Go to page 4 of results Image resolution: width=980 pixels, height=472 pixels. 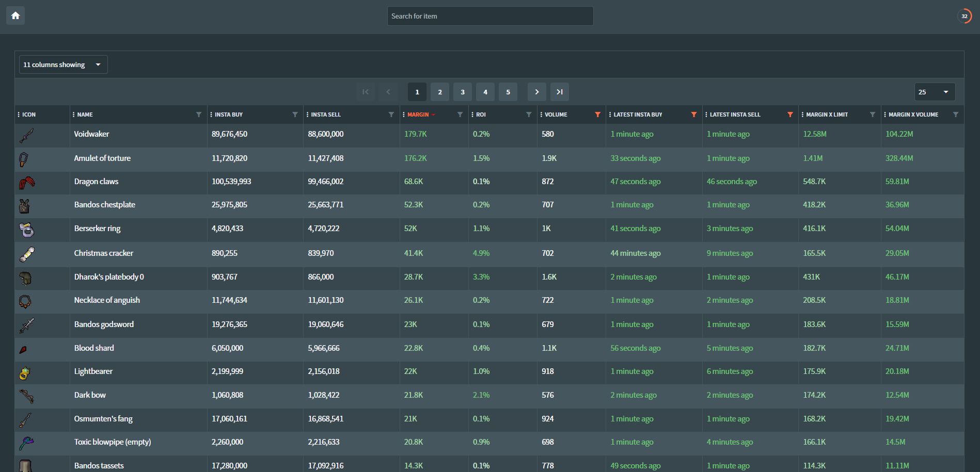[485, 92]
